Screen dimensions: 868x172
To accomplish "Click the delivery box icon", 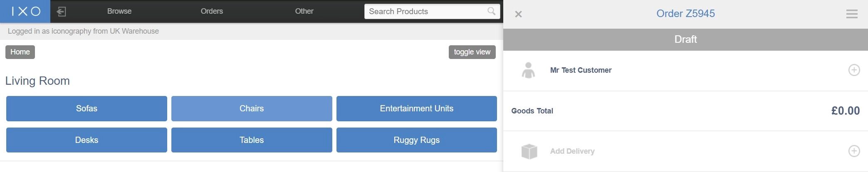I will pyautogui.click(x=529, y=151).
